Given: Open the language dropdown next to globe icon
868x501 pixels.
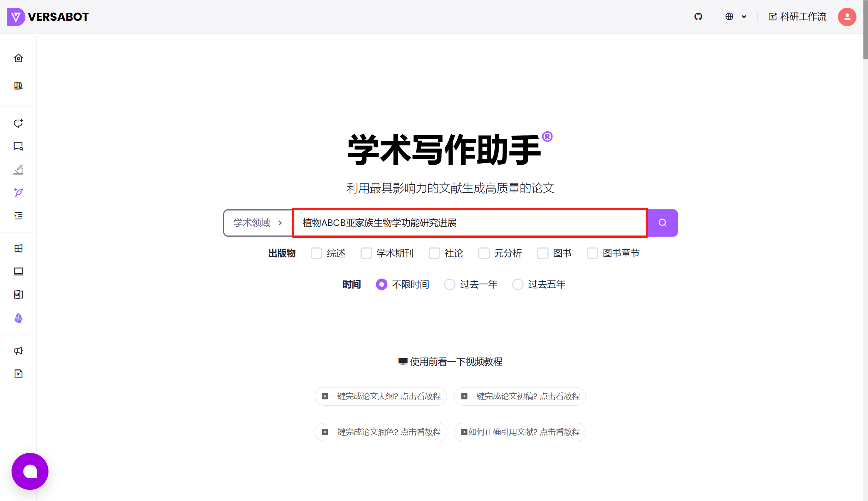Looking at the screenshot, I should click(735, 17).
